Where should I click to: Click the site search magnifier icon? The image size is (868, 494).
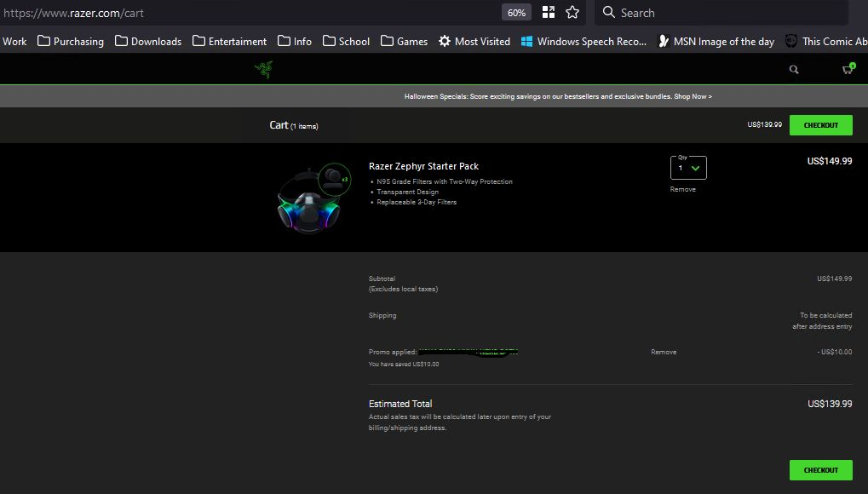click(794, 69)
